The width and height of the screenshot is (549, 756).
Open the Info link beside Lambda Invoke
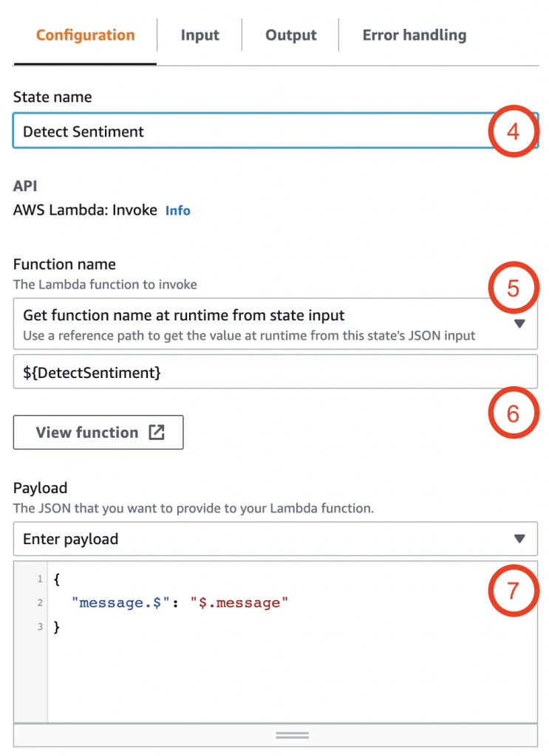pos(177,210)
